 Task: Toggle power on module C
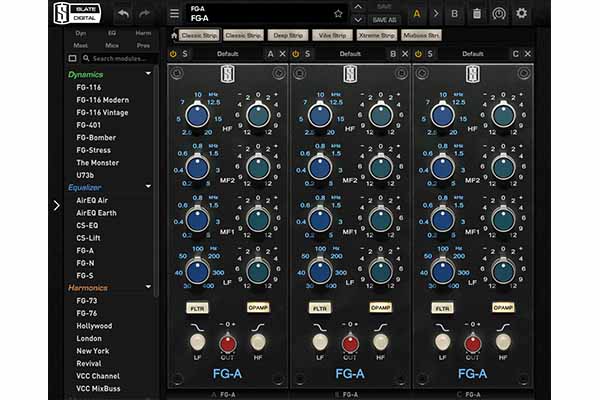pos(418,54)
